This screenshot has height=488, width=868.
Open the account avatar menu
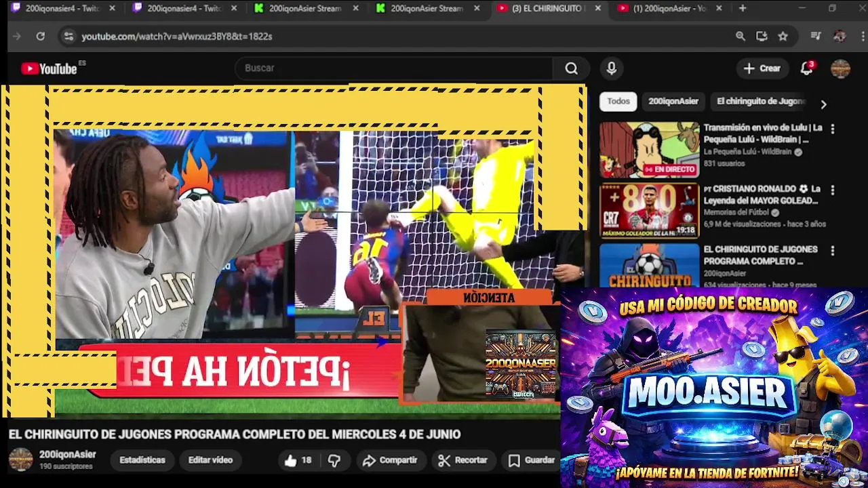pos(840,68)
